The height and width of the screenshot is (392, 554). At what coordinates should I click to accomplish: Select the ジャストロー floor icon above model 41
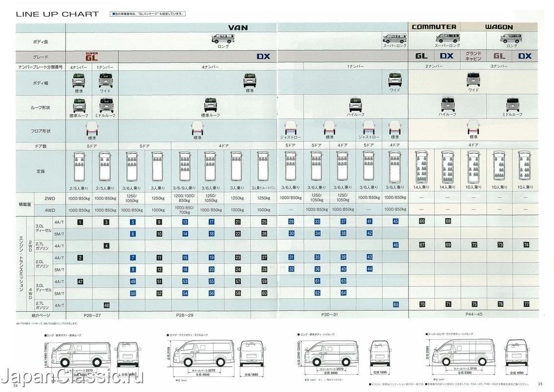coord(368,127)
